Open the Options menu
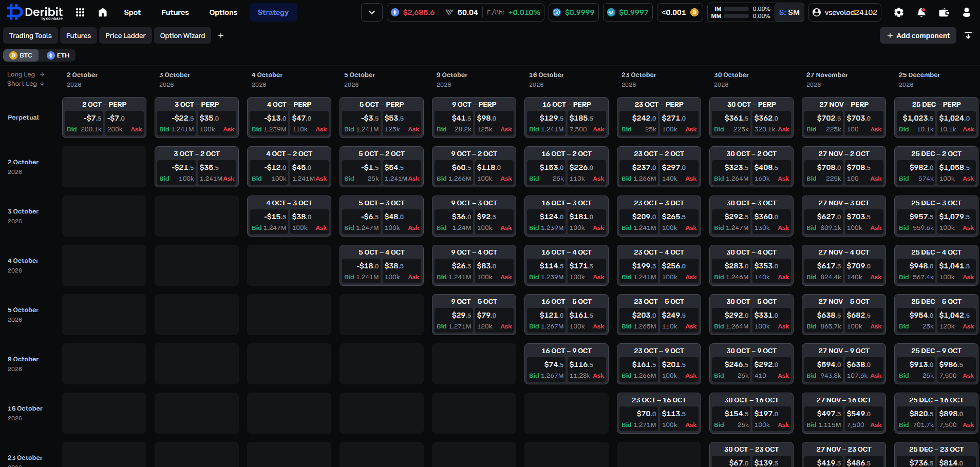 click(223, 12)
